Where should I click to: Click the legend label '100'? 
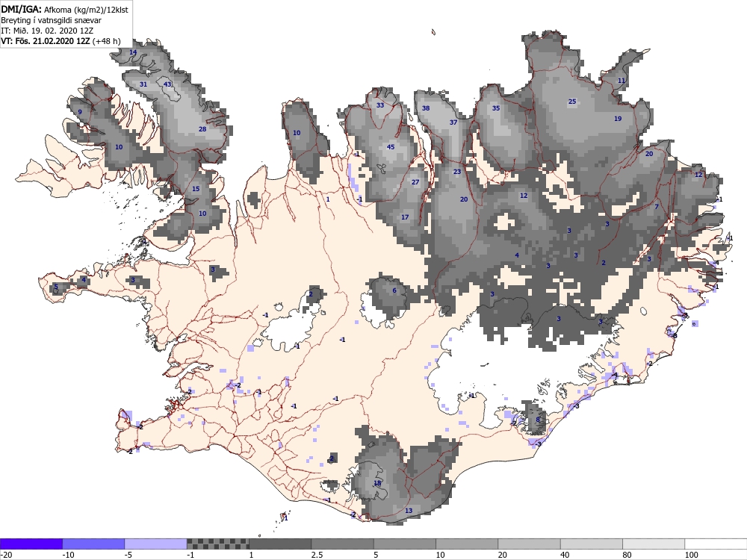[691, 555]
